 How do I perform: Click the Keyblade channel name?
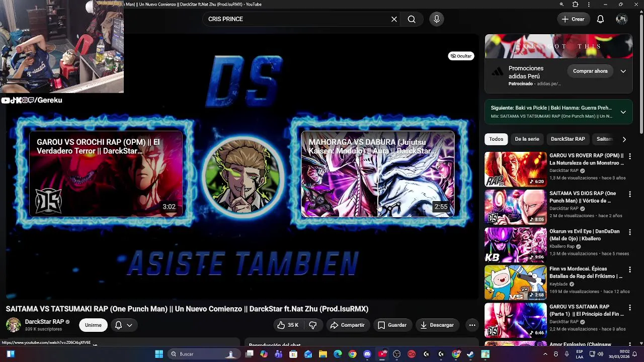(559, 284)
